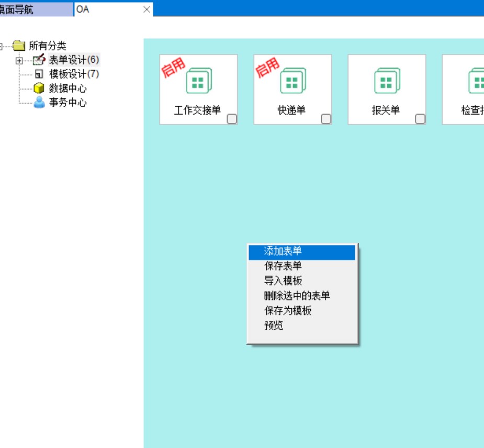Select 预览 in the context menu
484x448 pixels.
tap(274, 326)
